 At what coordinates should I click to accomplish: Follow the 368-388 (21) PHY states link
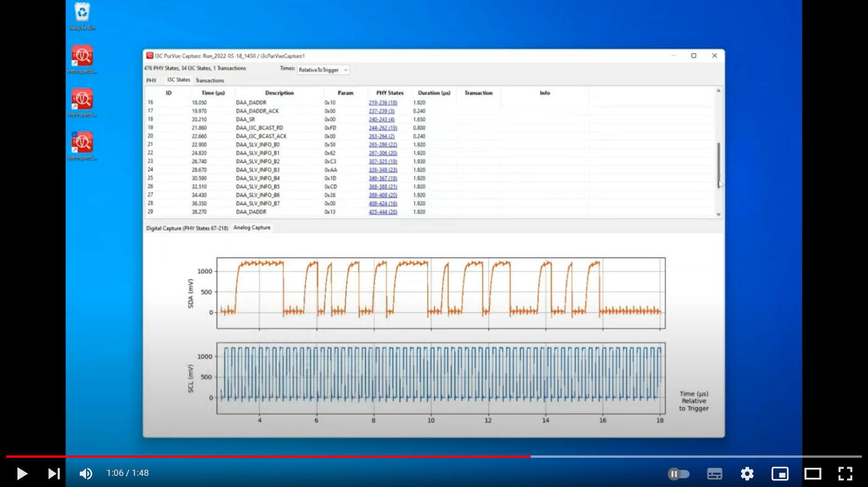point(383,186)
